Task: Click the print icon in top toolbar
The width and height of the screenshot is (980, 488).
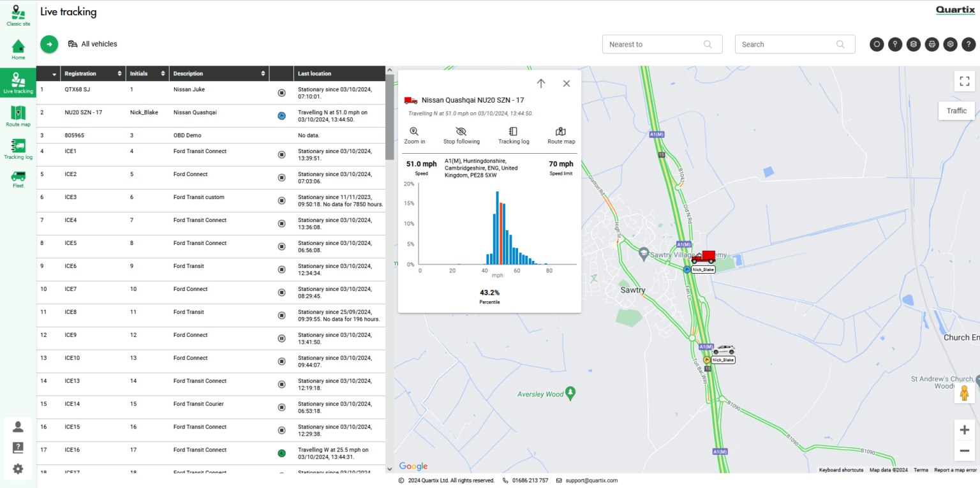Action: point(932,44)
